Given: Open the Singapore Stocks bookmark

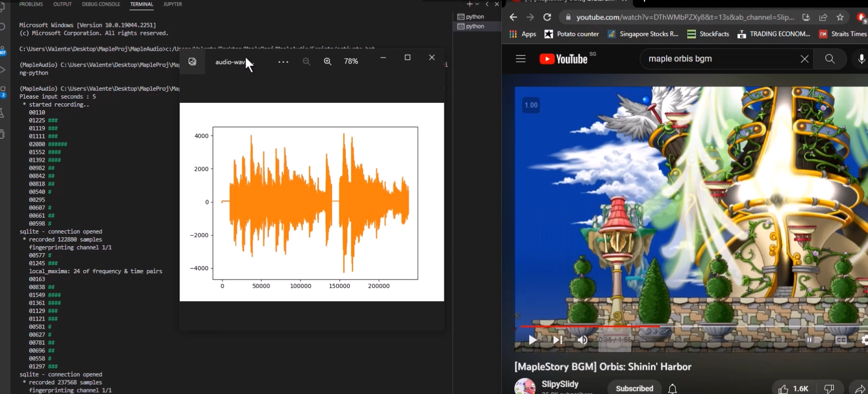Looking at the screenshot, I should coord(643,34).
